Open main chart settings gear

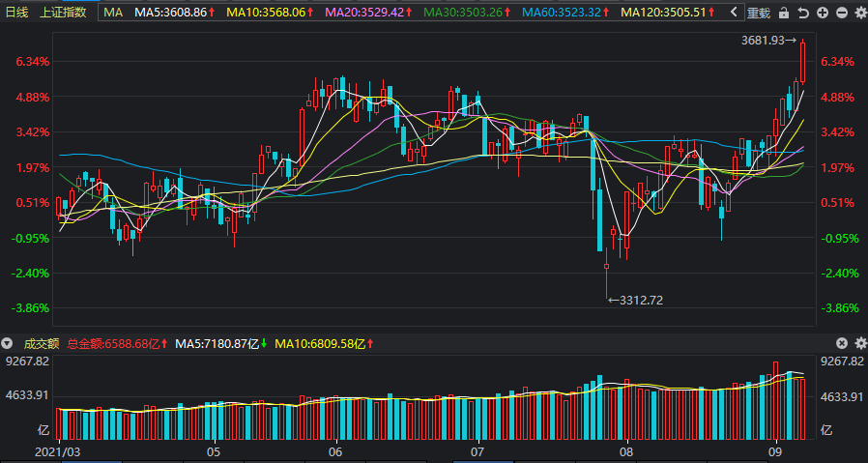[859, 13]
